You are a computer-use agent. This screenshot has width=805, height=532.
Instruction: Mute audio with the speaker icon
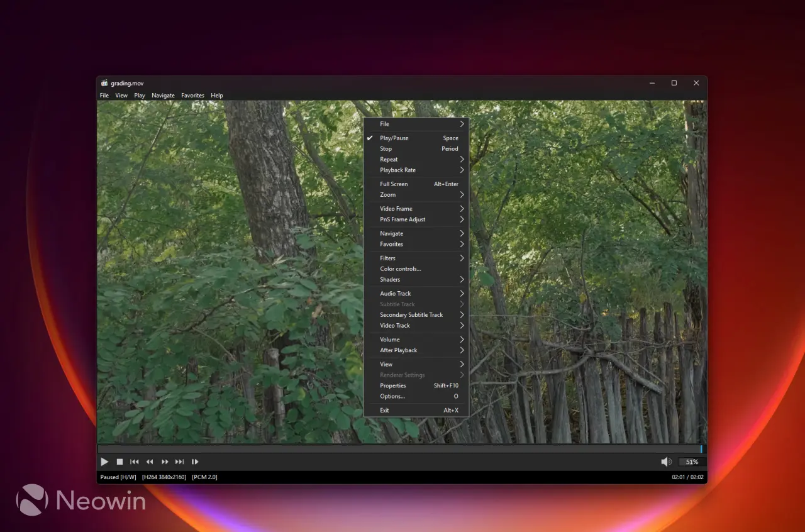pos(667,462)
